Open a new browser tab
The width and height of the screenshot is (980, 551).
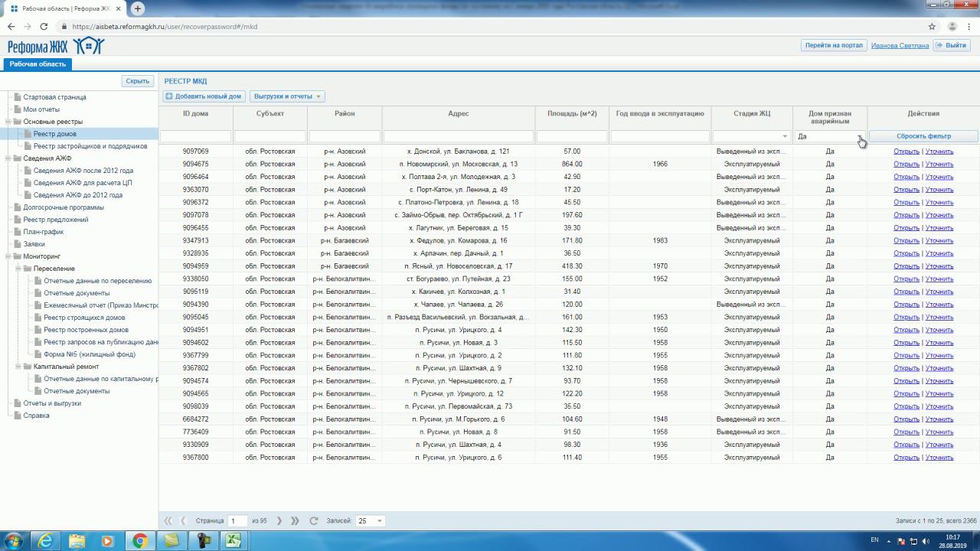pyautogui.click(x=138, y=8)
